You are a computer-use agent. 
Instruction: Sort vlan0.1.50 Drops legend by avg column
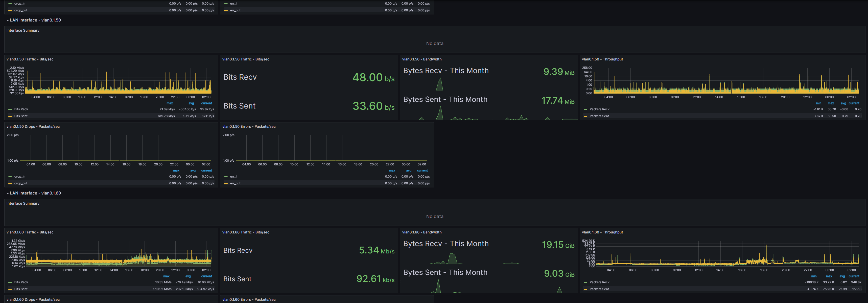193,171
